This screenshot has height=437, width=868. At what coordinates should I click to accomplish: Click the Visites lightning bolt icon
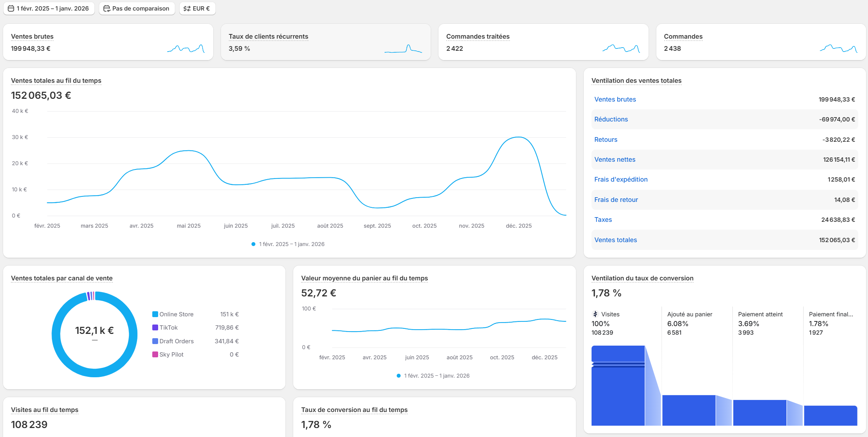click(595, 314)
